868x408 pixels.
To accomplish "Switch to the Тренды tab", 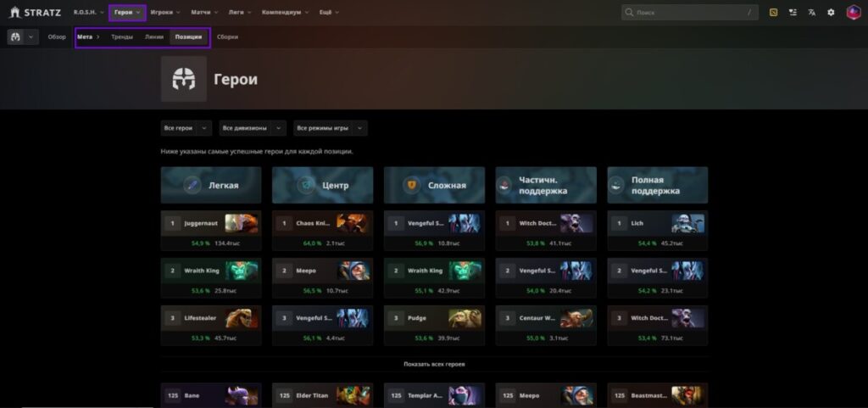I will 121,37.
